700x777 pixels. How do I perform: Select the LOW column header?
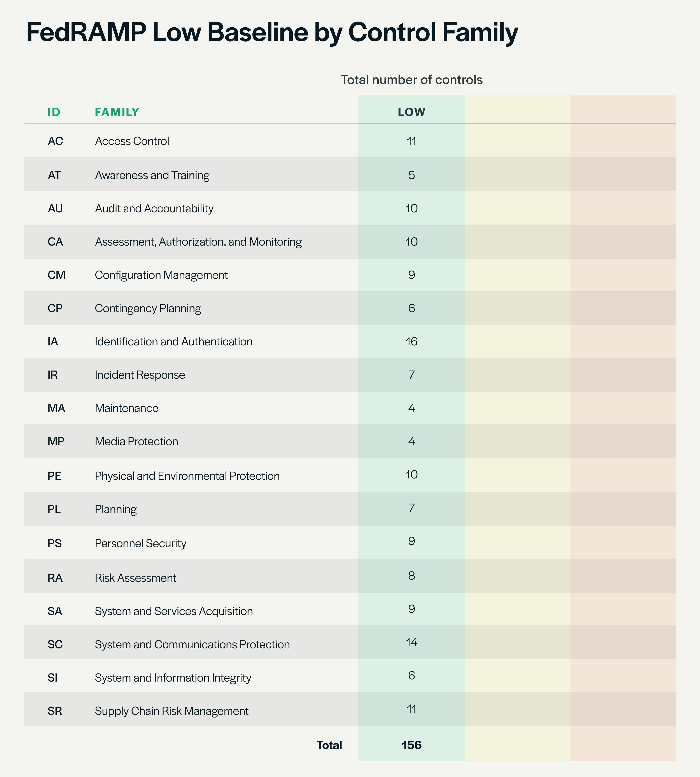[x=411, y=112]
